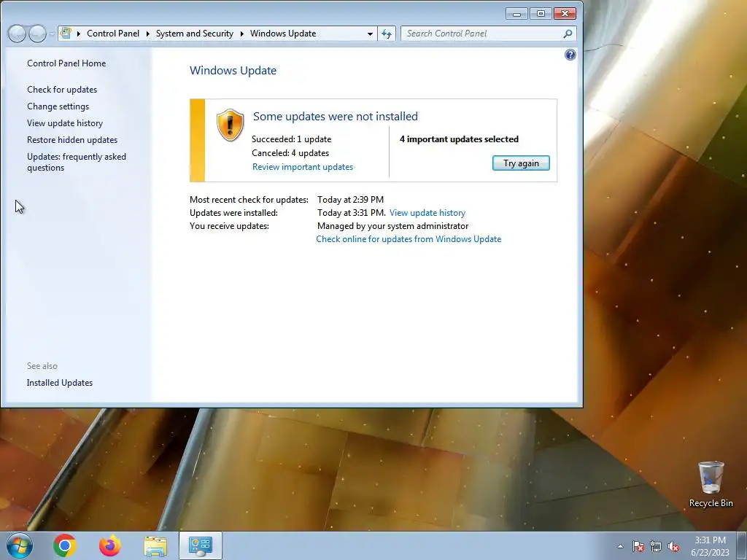The width and height of the screenshot is (747, 560).
Task: Click the muted volume tray icon
Action: point(673,546)
